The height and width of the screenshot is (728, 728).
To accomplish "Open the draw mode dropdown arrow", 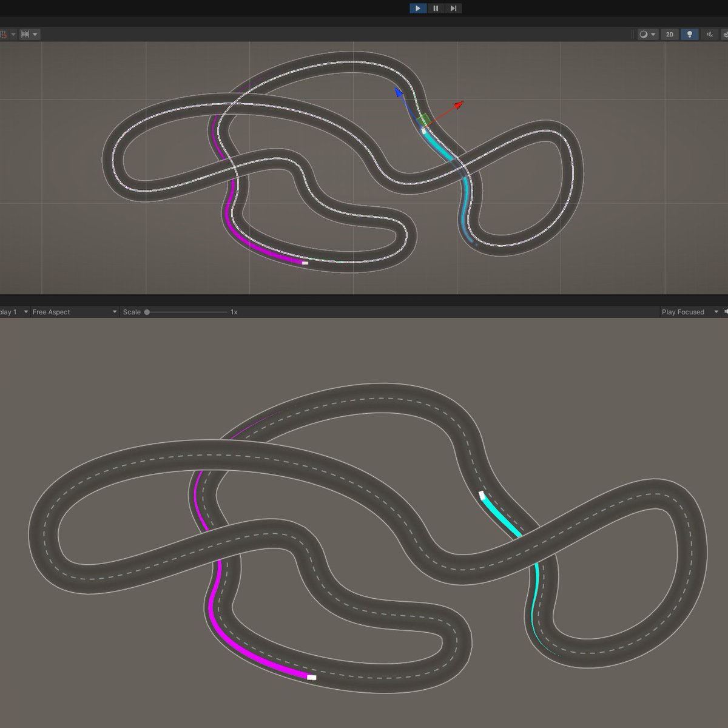I will click(x=653, y=35).
